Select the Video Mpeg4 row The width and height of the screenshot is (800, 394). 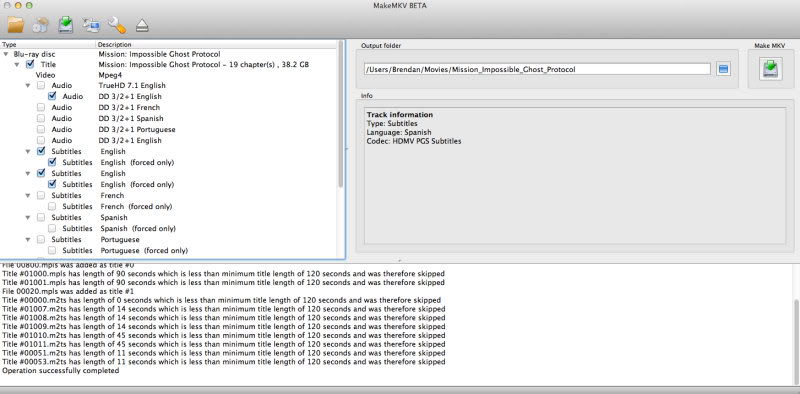tap(168, 75)
